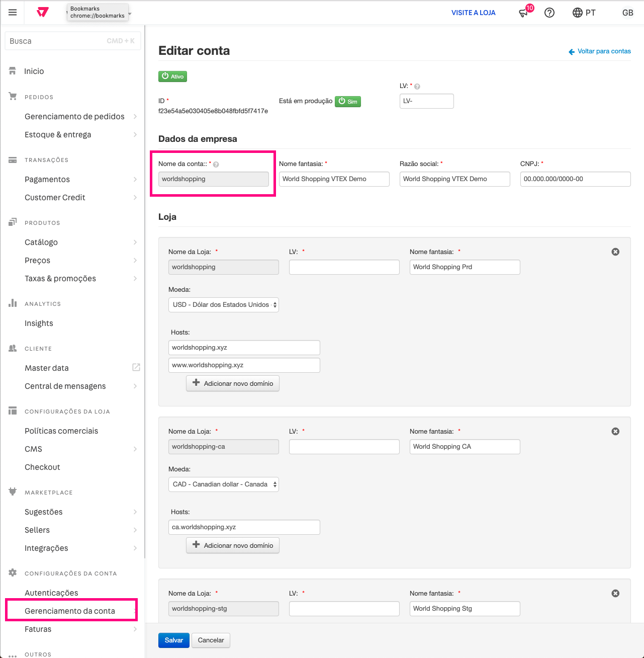Viewport: 644px width, 658px height.
Task: Select Gerenciamento de pedidos in sidebar
Action: (74, 116)
